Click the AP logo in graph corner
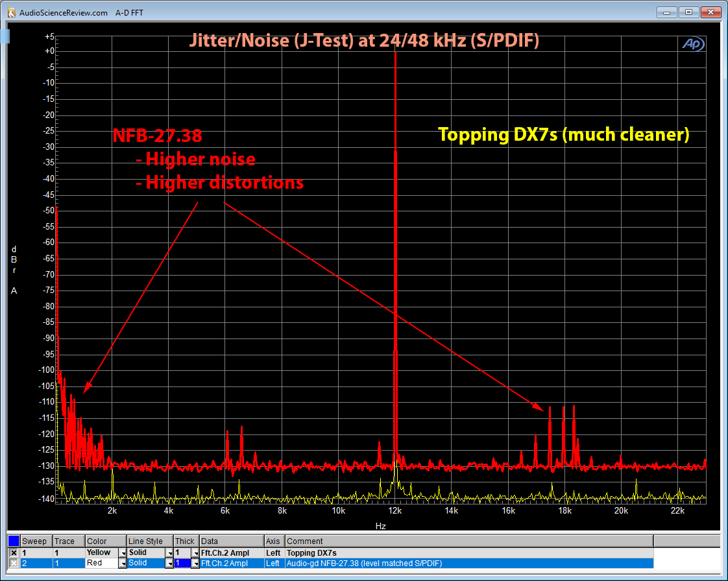The width and height of the screenshot is (728, 581). 693,44
